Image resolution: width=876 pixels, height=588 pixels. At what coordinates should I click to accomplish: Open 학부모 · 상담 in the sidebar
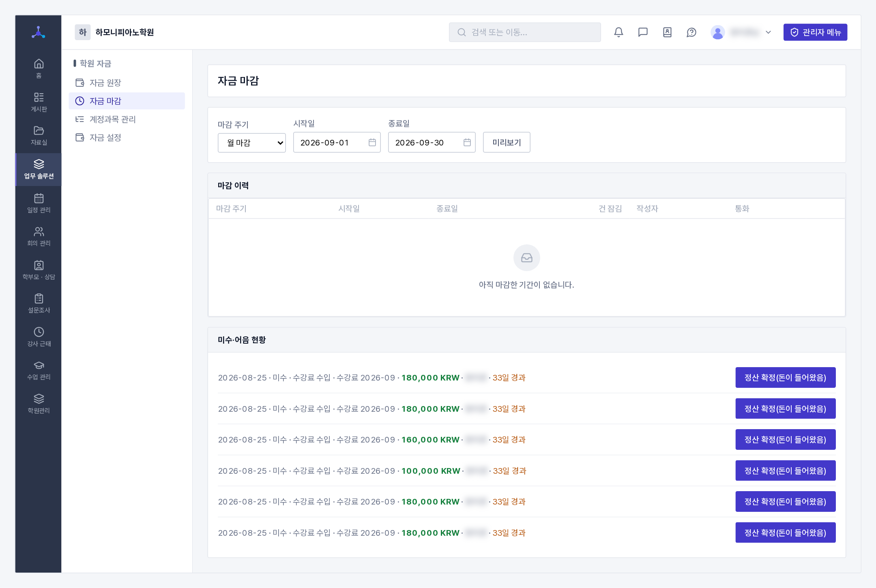[x=39, y=270]
